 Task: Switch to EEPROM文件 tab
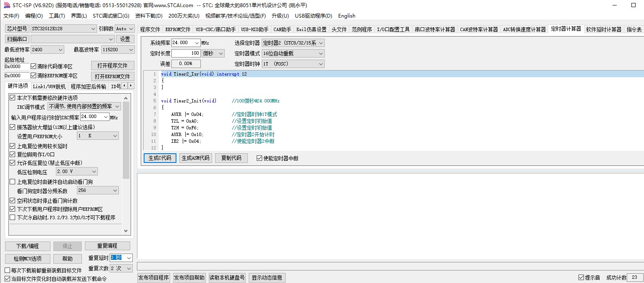tap(178, 29)
